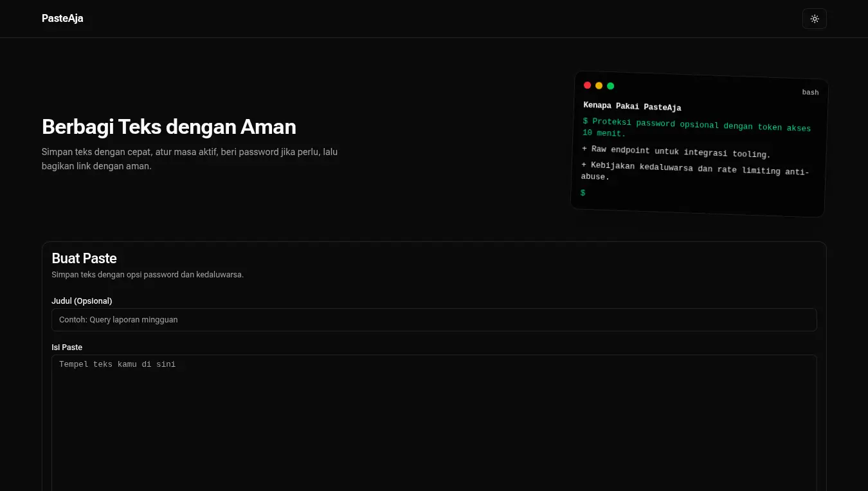Click the green dot in terminal card
This screenshot has height=491, width=868.
click(610, 86)
